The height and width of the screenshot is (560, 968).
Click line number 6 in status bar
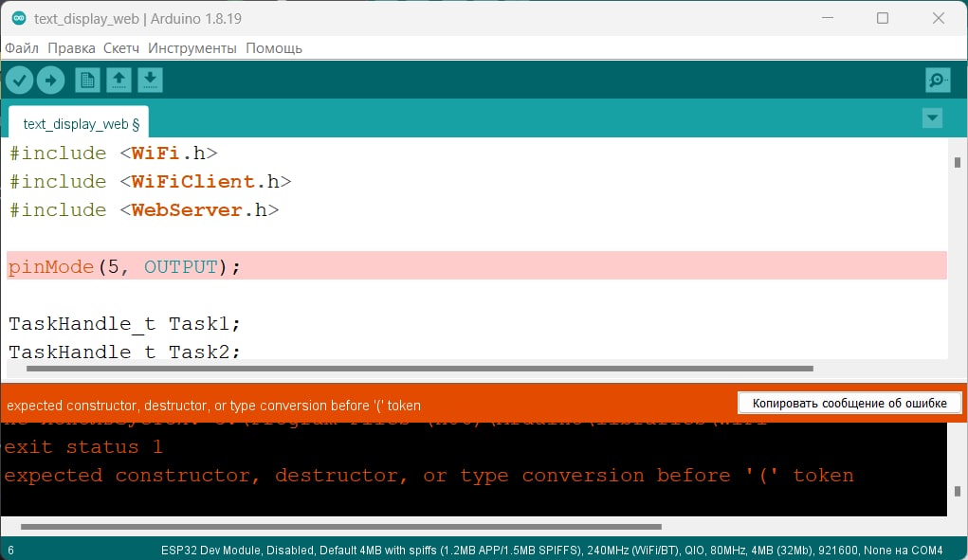10,551
